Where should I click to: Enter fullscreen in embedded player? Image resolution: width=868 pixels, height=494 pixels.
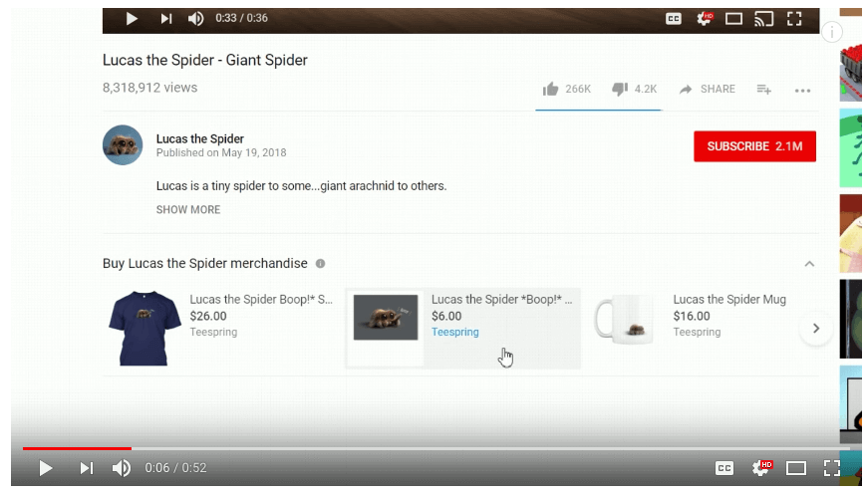tap(794, 19)
